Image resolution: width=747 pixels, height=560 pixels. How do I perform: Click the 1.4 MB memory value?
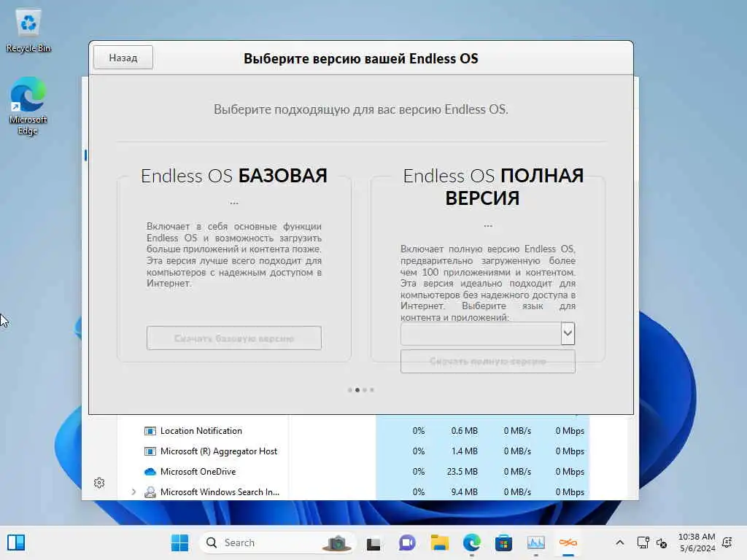click(x=464, y=451)
